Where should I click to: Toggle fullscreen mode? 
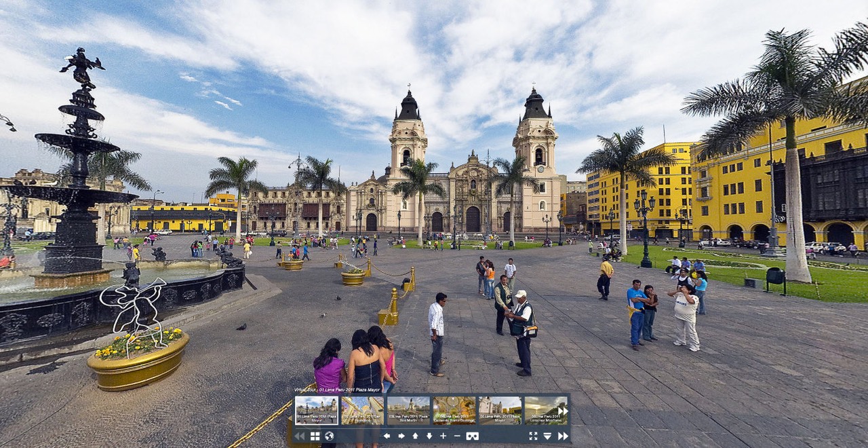[x=533, y=436]
